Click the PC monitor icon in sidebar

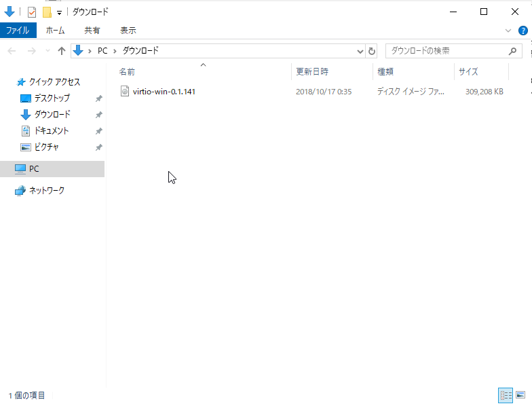[20, 168]
